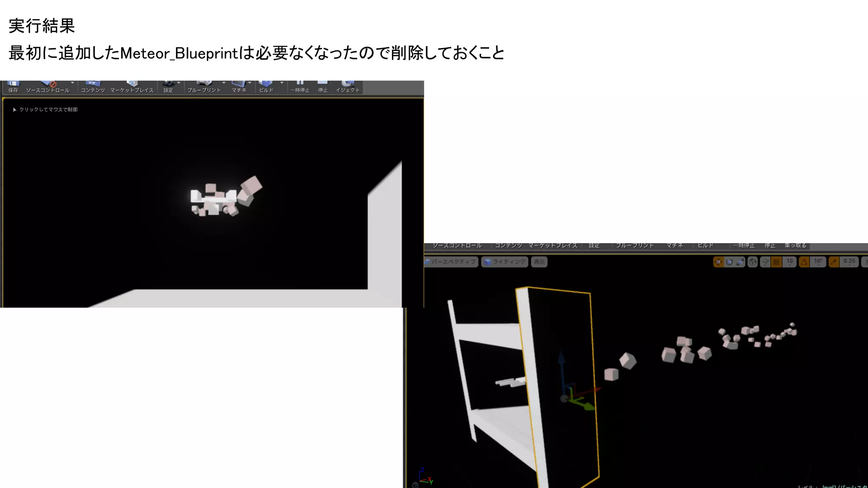Image resolution: width=868 pixels, height=488 pixels.
Task: Open ライティング view mode dropdown
Action: click(x=505, y=262)
